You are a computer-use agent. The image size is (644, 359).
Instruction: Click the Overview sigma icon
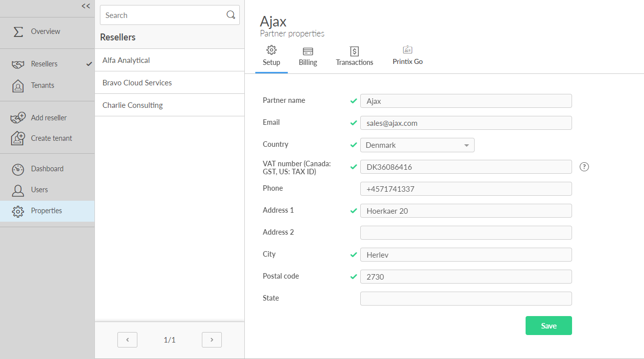(18, 31)
